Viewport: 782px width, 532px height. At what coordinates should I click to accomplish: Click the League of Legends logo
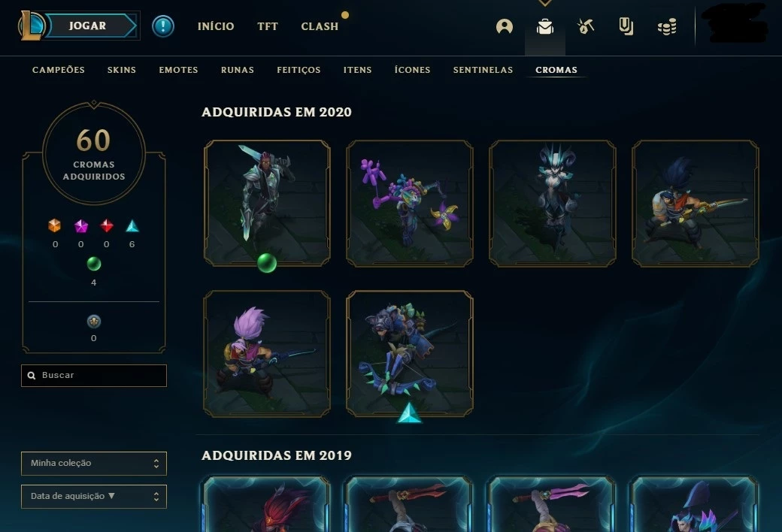coord(31,26)
